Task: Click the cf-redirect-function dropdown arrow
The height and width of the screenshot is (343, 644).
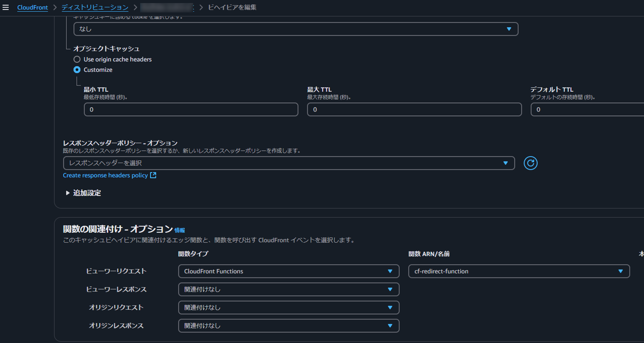Action: point(620,271)
